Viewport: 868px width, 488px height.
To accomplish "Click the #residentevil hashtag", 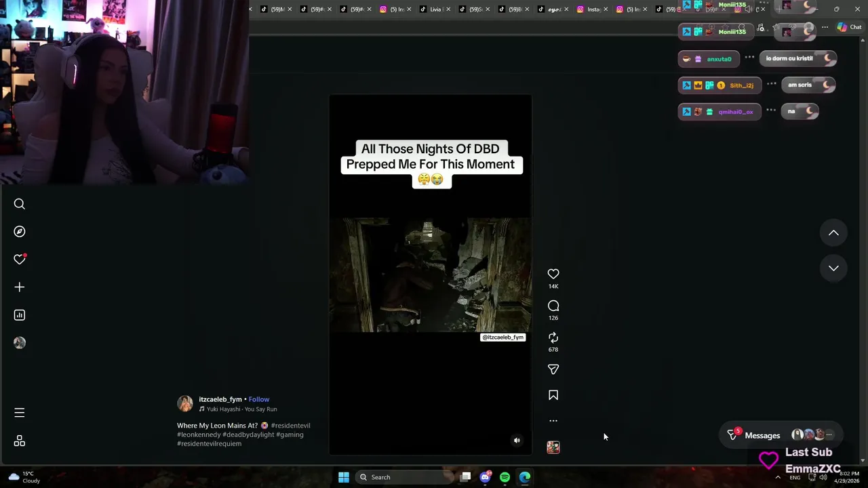I will [x=290, y=426].
